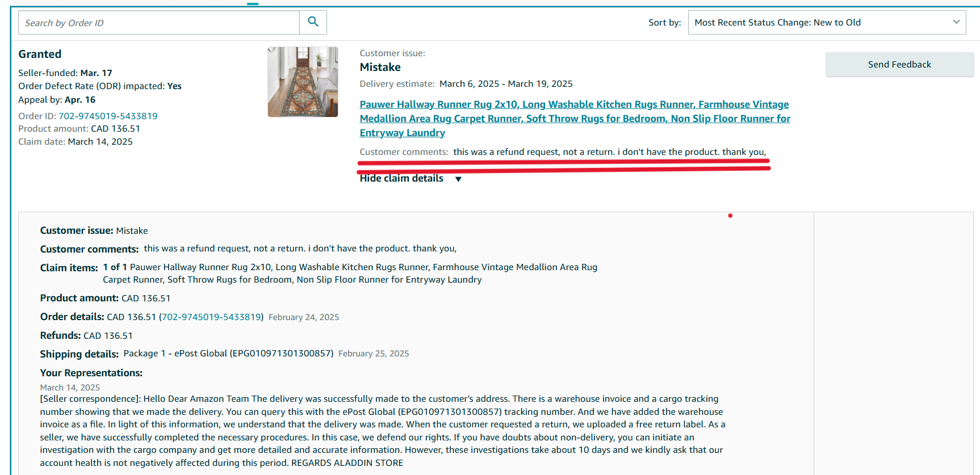Open Order ID 702-9745019-5433819 link under Granted
The height and width of the screenshot is (475, 980).
click(108, 116)
